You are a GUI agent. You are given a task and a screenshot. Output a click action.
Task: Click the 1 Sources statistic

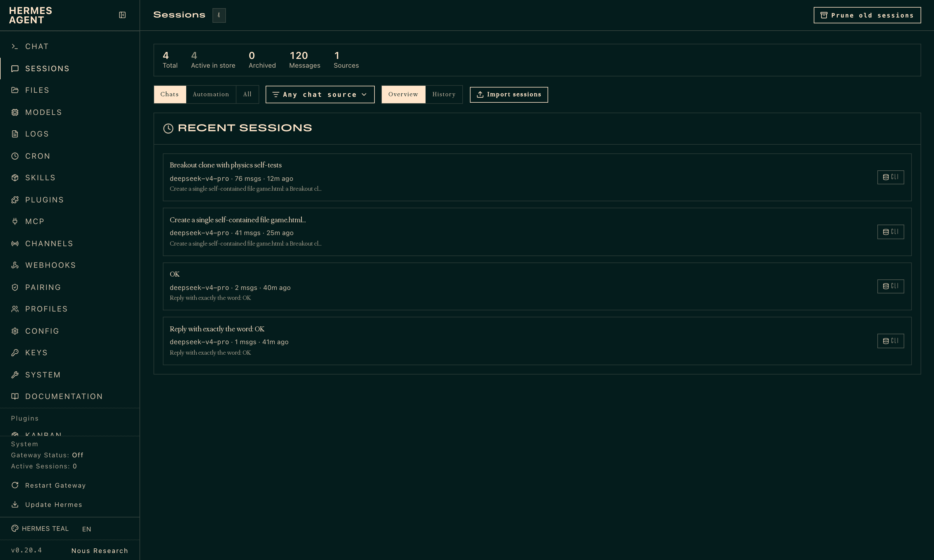click(346, 60)
